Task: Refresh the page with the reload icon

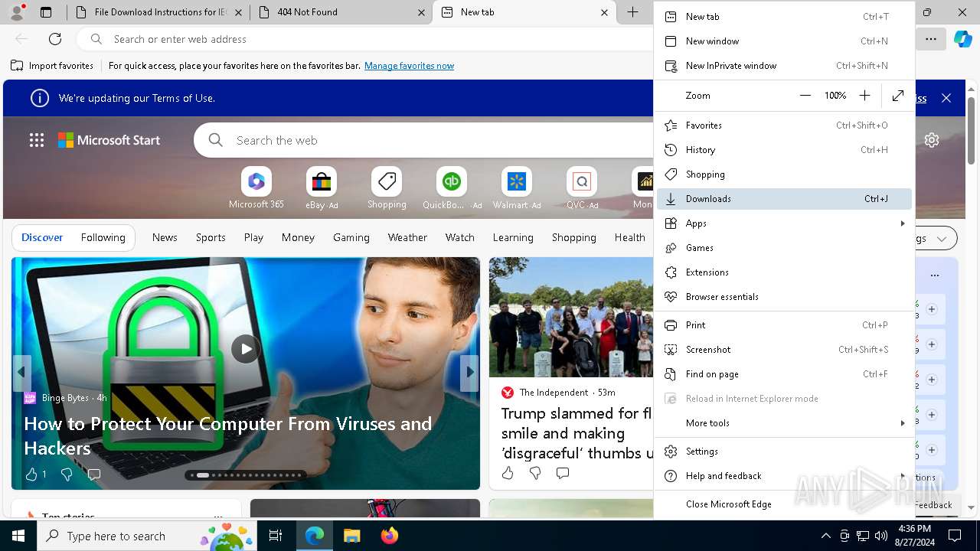Action: (55, 39)
